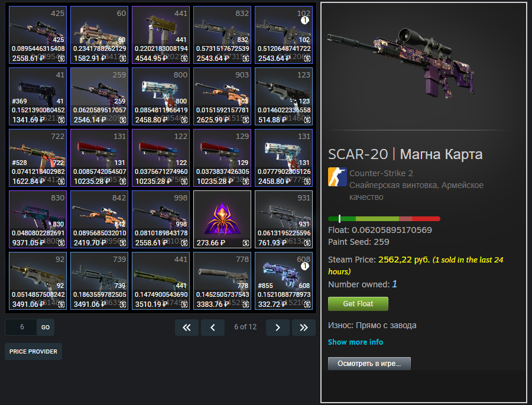Screen dimensions: 532x405
Task: Click the badge on revolver item 608
Action: coord(304,266)
